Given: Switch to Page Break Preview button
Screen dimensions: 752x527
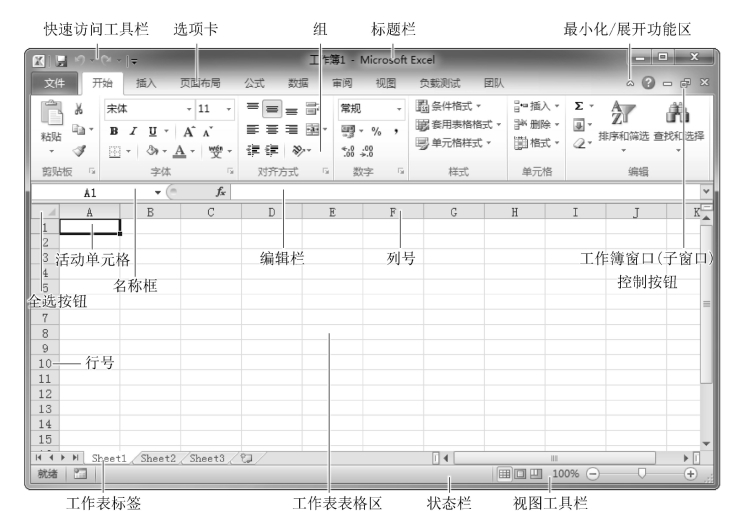Looking at the screenshot, I should (x=535, y=474).
